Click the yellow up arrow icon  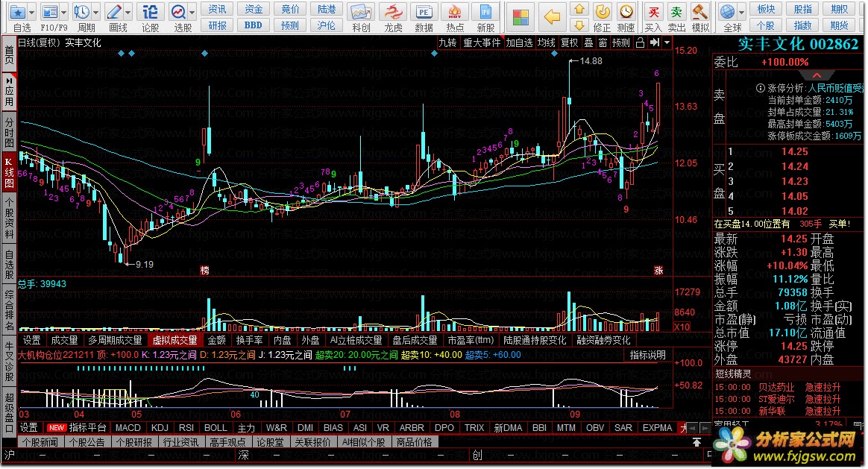[579, 9]
